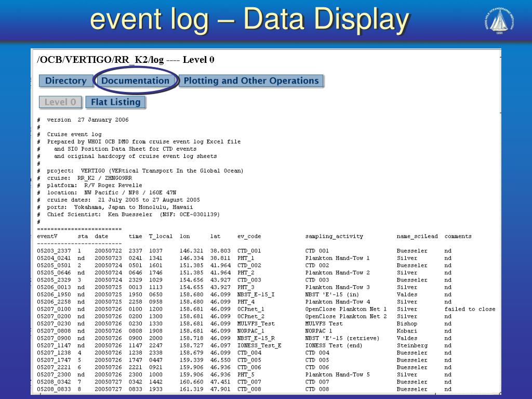This screenshot has height=399, width=532.
Task: Click event ID 05207_1147
Action: coord(54,345)
